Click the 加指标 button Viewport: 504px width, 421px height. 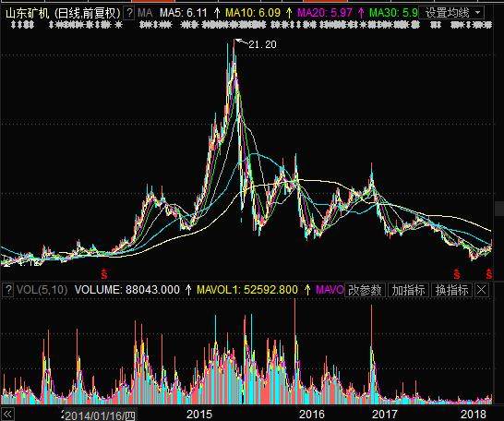tap(408, 290)
